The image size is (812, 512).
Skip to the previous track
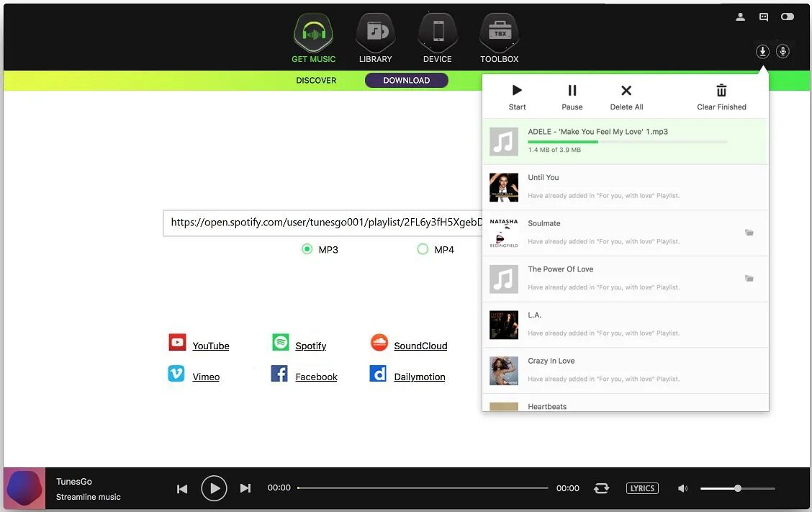point(182,489)
